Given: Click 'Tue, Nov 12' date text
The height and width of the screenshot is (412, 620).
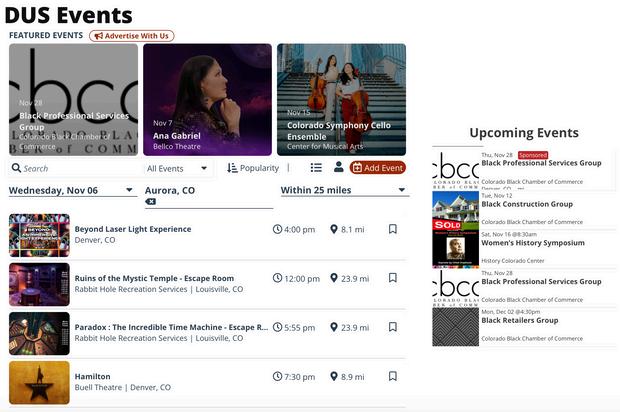Looking at the screenshot, I should 497,195.
